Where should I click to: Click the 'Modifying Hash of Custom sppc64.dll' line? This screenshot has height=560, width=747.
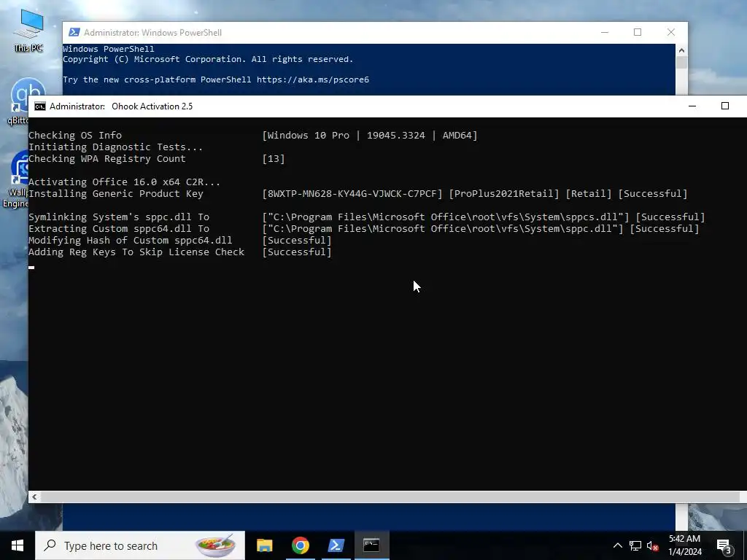[130, 241]
